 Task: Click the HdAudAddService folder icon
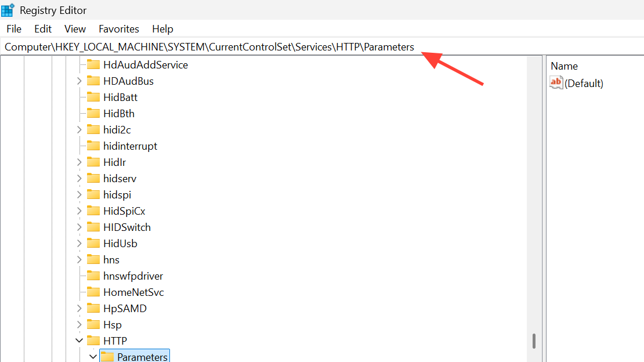(x=93, y=64)
